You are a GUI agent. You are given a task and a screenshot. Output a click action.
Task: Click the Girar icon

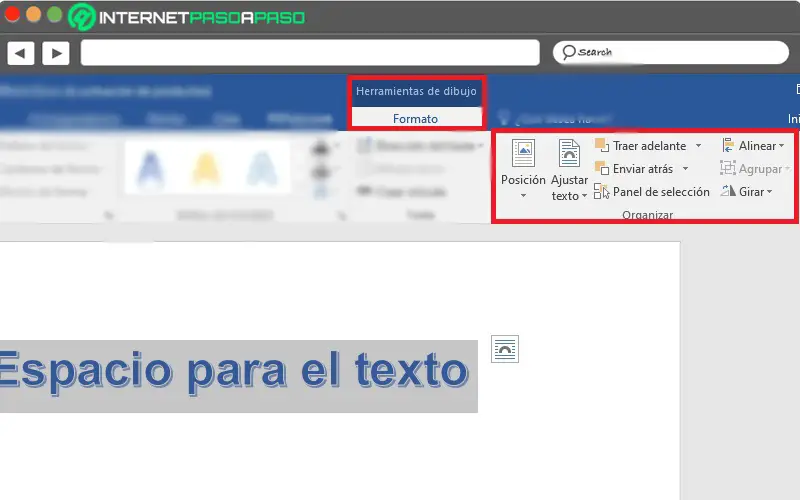point(728,191)
